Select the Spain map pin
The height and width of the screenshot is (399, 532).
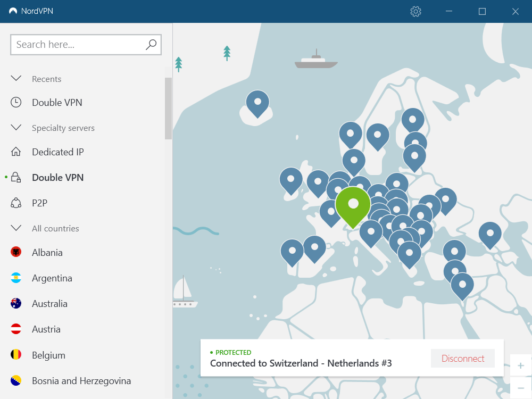point(314,248)
